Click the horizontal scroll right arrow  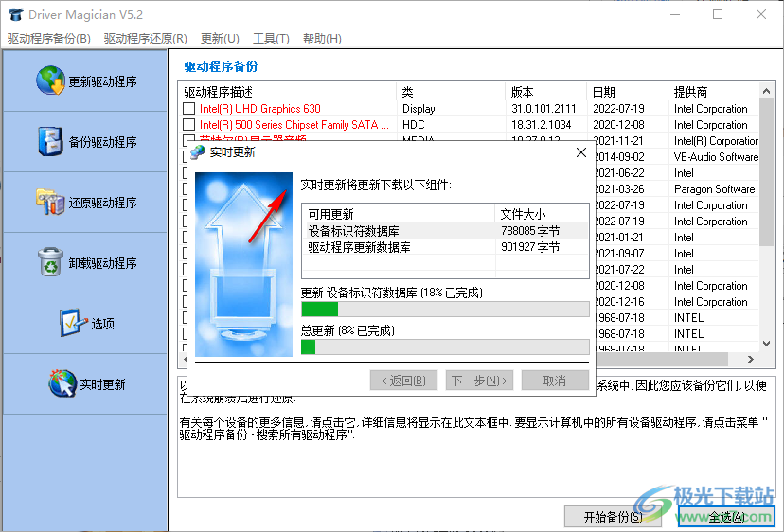coord(751,359)
